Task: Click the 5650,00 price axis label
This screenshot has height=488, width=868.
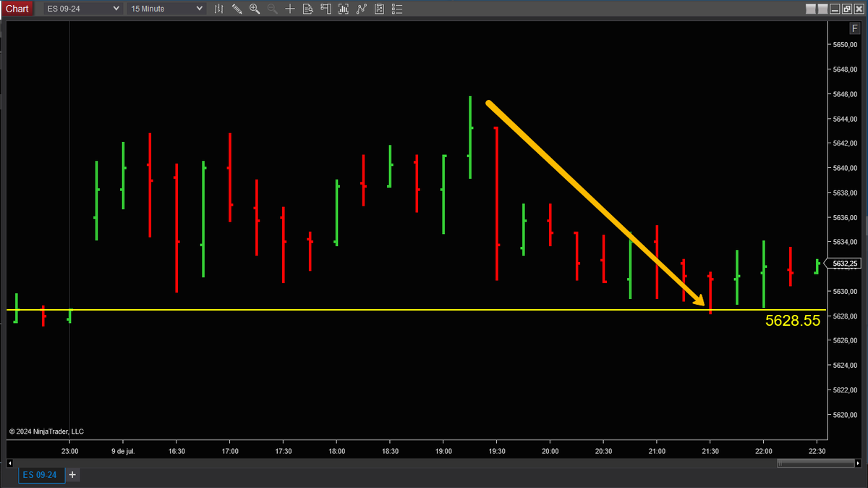Action: point(844,45)
